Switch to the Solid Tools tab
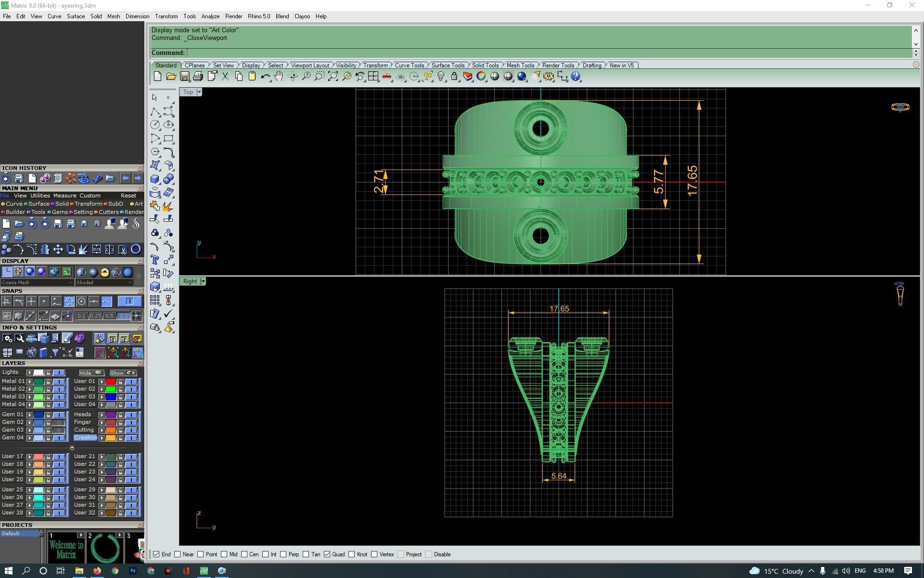 [485, 66]
